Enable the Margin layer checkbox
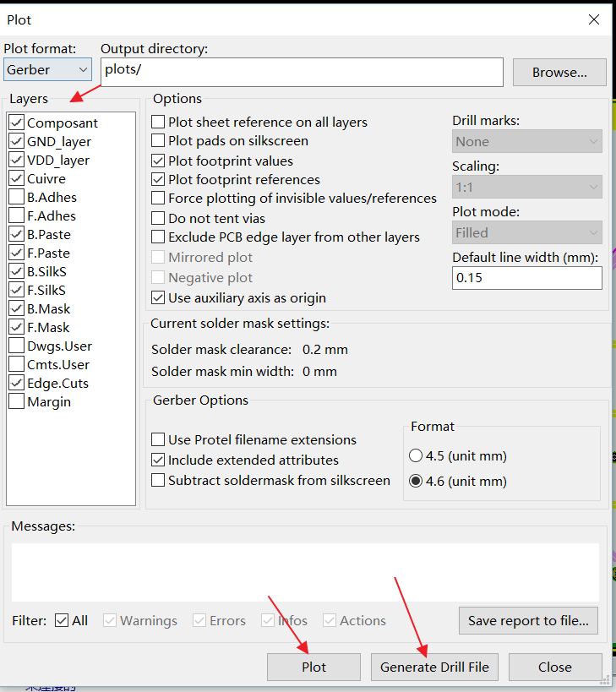The image size is (616, 692). [x=16, y=402]
